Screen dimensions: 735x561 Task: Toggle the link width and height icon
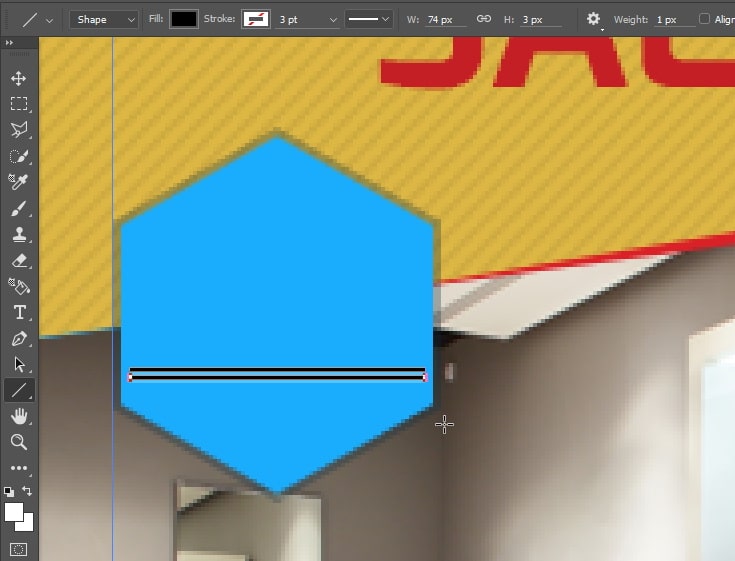pos(484,19)
